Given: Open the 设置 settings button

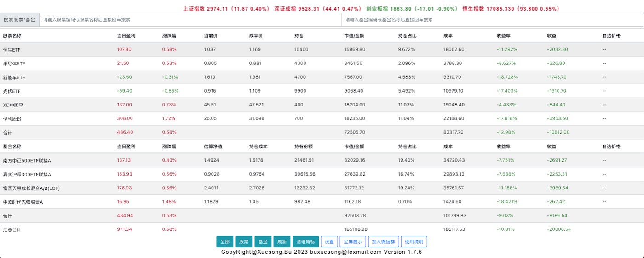Looking at the screenshot, I should click(329, 241).
